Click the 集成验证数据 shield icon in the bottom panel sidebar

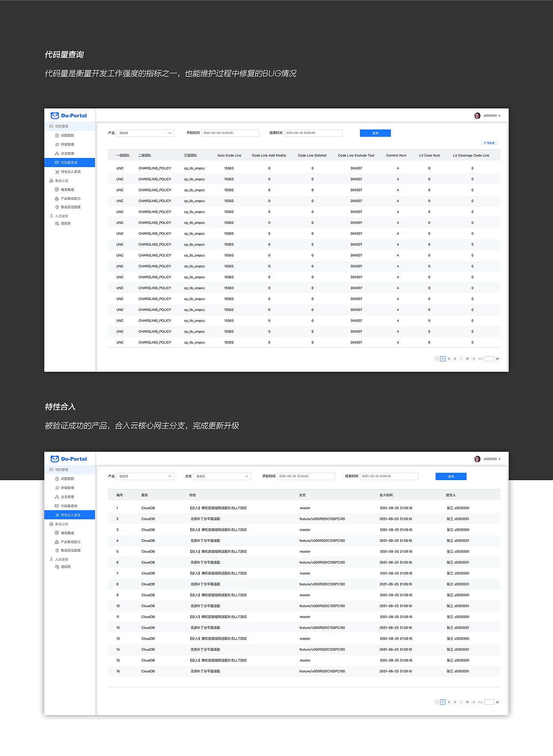[57, 550]
